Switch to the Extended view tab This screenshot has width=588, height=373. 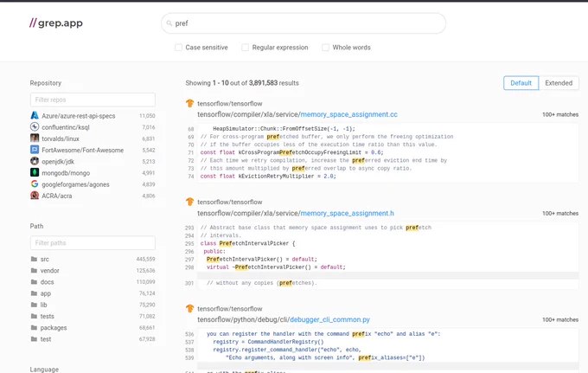point(559,83)
